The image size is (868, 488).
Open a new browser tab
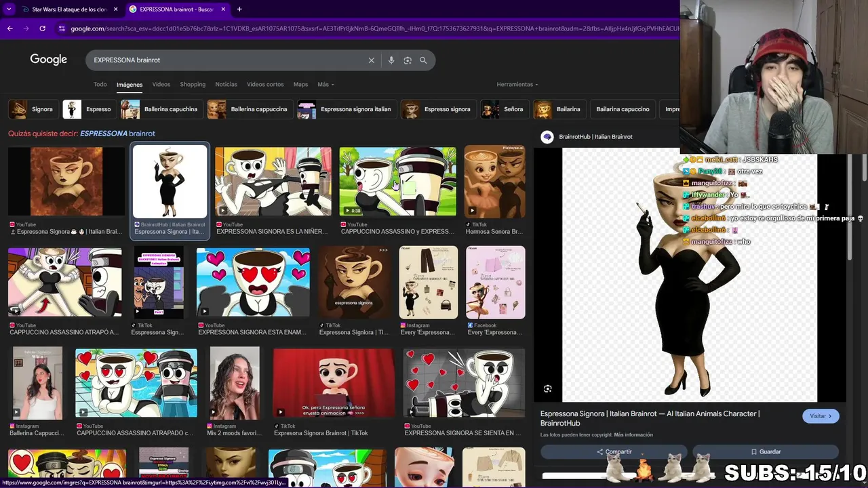239,9
